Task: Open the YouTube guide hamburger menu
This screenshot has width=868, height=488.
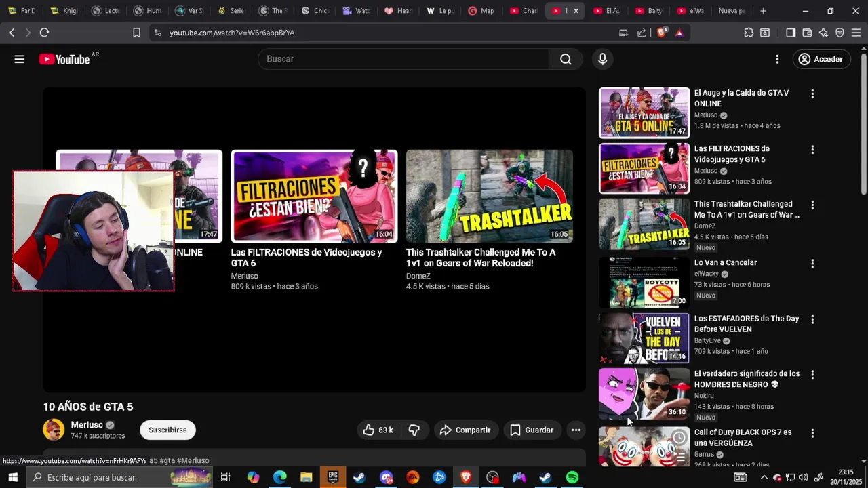Action: click(x=20, y=59)
